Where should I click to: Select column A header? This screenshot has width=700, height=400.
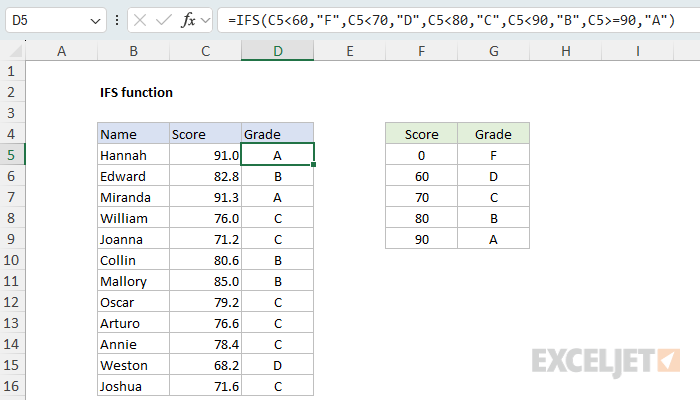(x=62, y=51)
